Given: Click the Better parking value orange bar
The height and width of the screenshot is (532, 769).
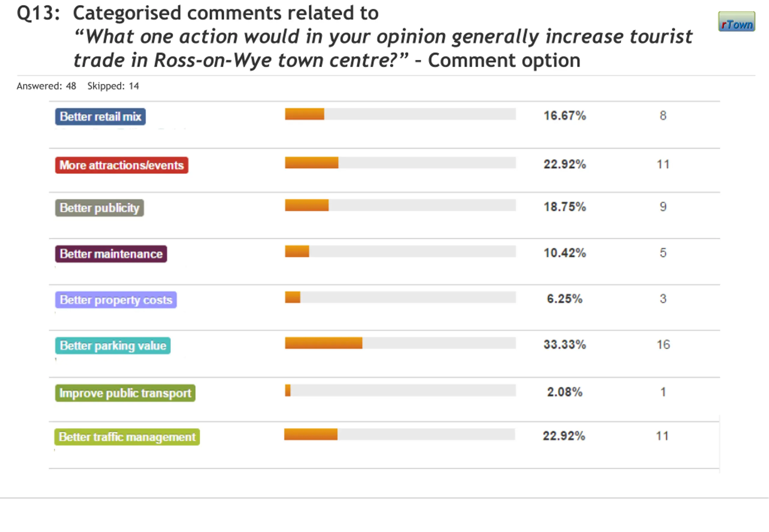Looking at the screenshot, I should click(x=324, y=343).
